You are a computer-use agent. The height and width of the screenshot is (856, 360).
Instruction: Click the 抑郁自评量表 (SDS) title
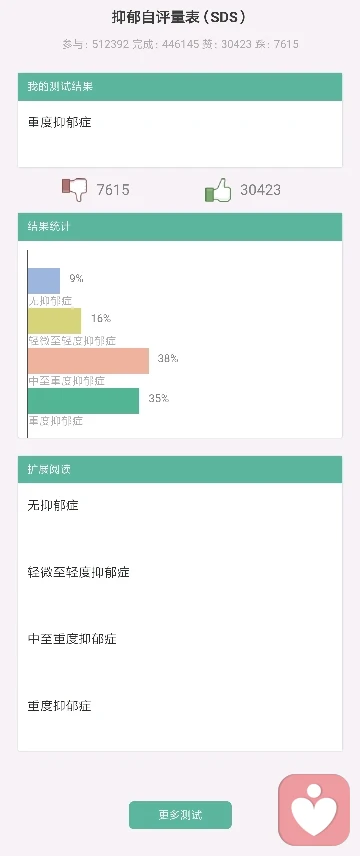(179, 17)
